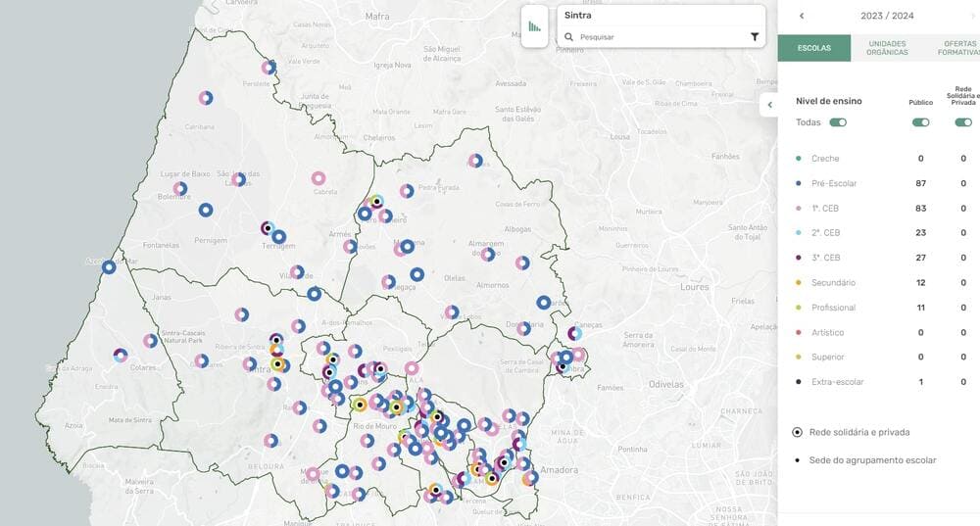Click the Profissional level label

(833, 308)
